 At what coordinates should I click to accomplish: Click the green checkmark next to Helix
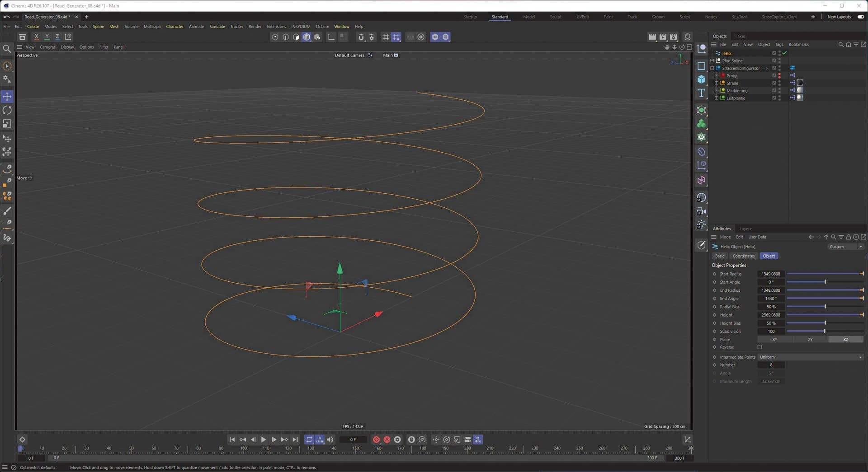point(784,53)
